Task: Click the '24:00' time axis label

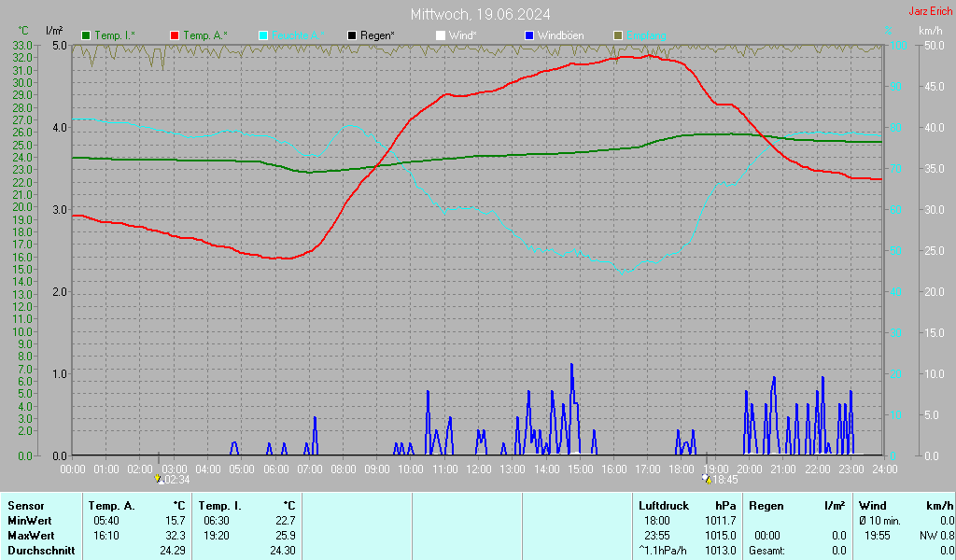Action: 885,469
